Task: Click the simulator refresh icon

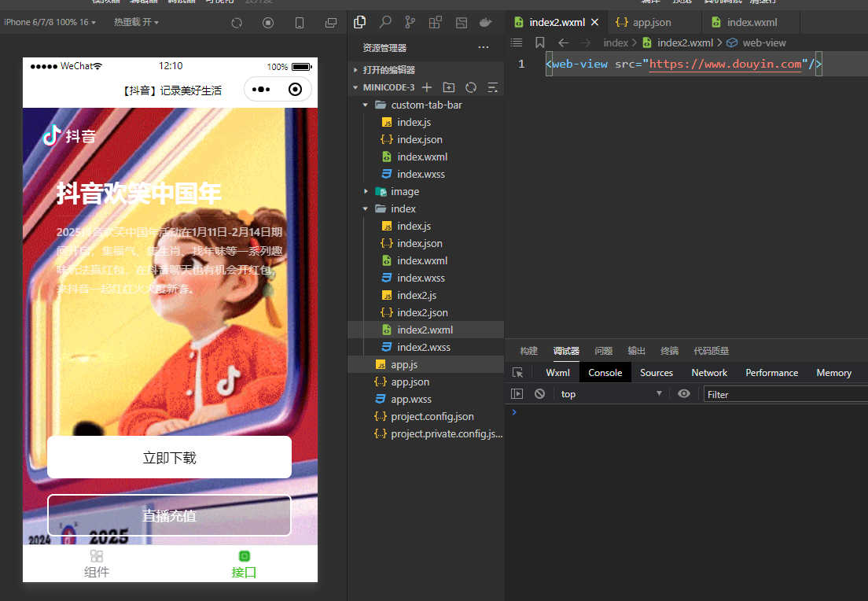Action: coord(237,23)
